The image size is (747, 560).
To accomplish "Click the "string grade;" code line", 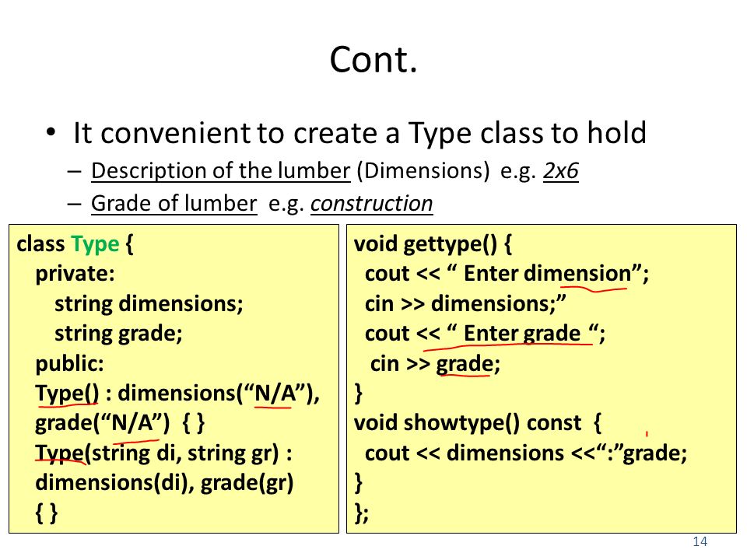I will (118, 334).
